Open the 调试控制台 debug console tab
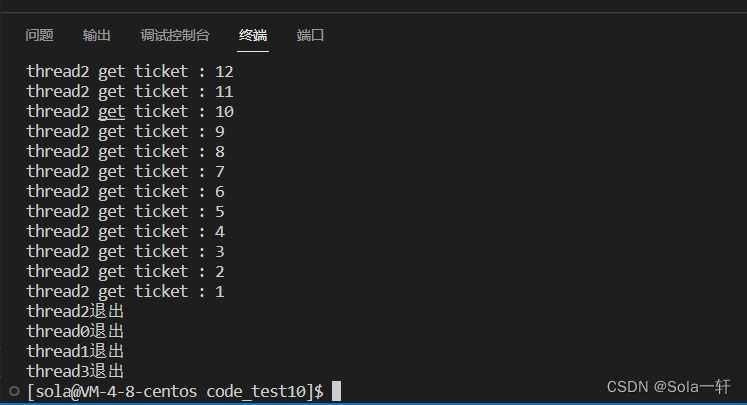Image resolution: width=747 pixels, height=405 pixels. [x=175, y=35]
